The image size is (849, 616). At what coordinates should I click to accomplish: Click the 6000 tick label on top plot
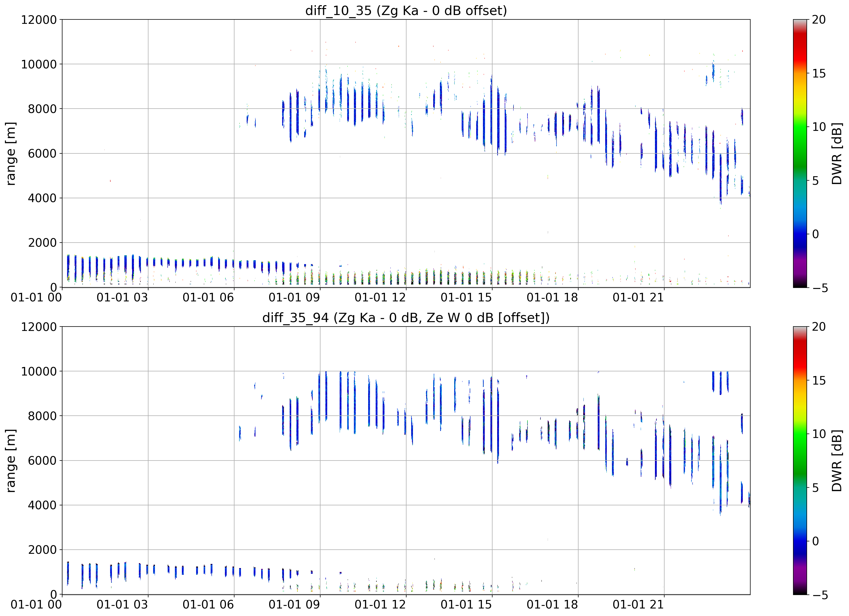[x=42, y=153]
